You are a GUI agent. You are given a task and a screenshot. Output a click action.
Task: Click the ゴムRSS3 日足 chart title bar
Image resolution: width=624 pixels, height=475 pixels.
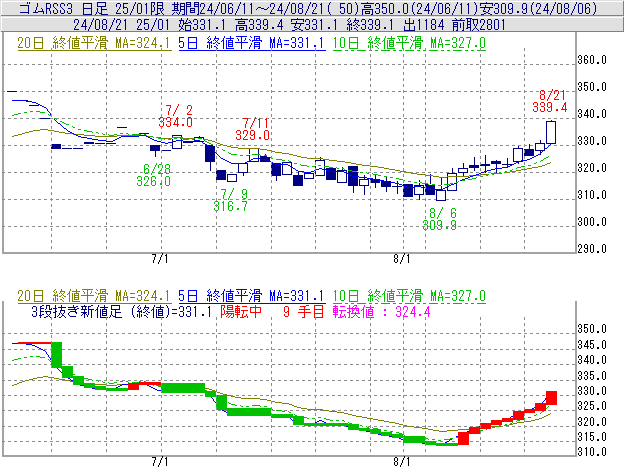click(x=312, y=8)
